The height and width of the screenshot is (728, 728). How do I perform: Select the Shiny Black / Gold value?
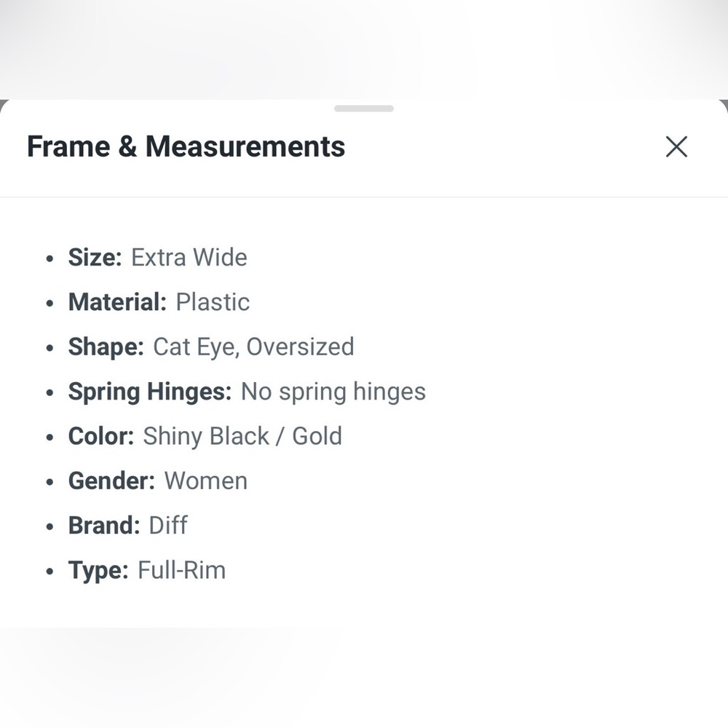pyautogui.click(x=242, y=436)
